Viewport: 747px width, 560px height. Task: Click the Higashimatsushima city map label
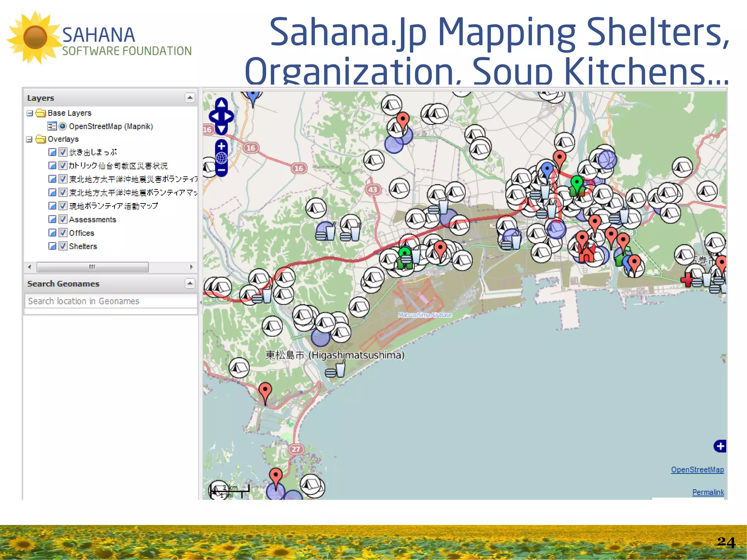335,355
